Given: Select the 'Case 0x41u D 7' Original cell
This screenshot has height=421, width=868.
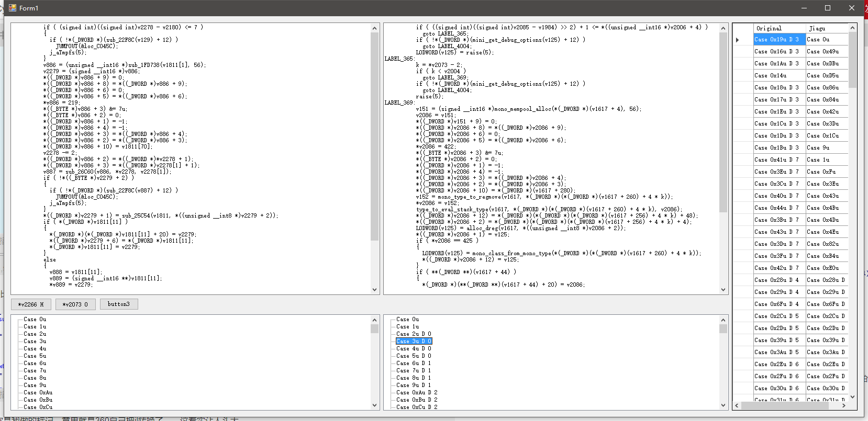Looking at the screenshot, I should (779, 160).
